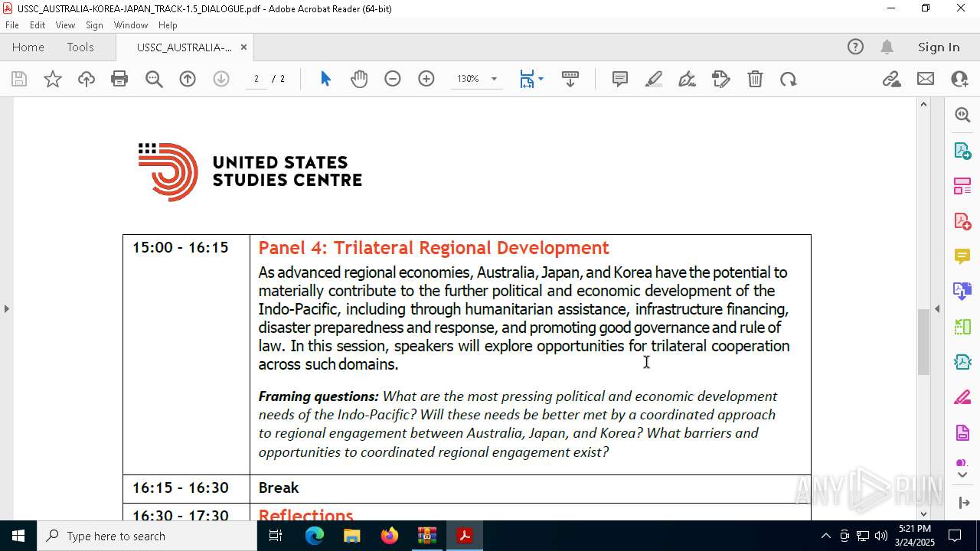Click the page number input field
This screenshot has width=980, height=551.
256,79
